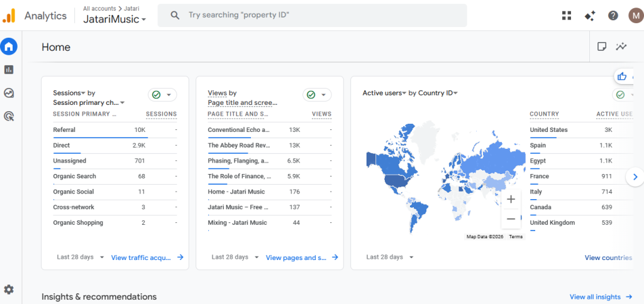Zoom out on the world map

coord(511,219)
